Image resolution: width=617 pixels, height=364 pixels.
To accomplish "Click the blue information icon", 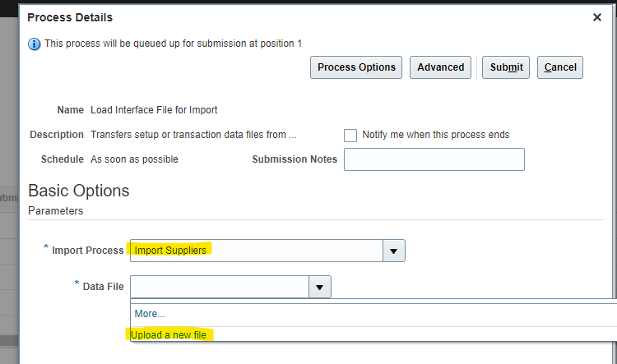I will pyautogui.click(x=35, y=44).
